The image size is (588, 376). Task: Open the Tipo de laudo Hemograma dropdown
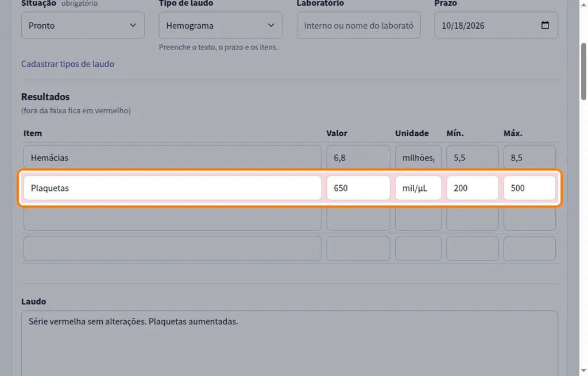click(220, 25)
